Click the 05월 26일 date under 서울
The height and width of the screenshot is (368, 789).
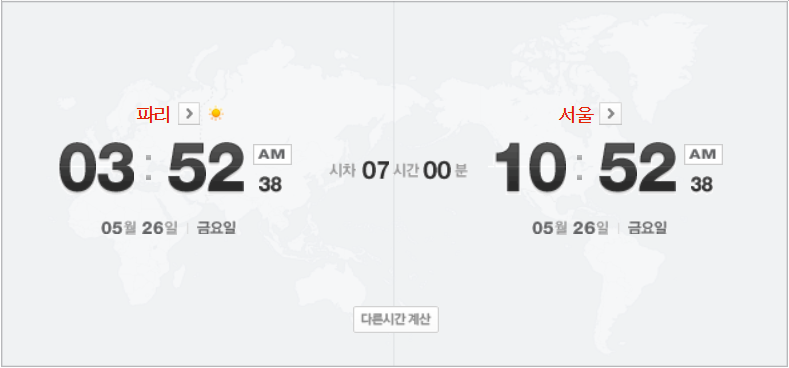pyautogui.click(x=570, y=228)
